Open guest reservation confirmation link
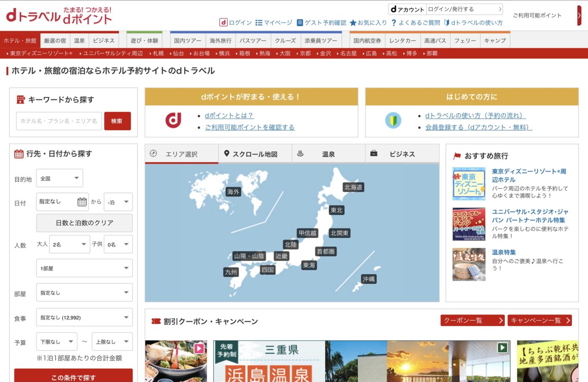588x382 pixels. (321, 23)
